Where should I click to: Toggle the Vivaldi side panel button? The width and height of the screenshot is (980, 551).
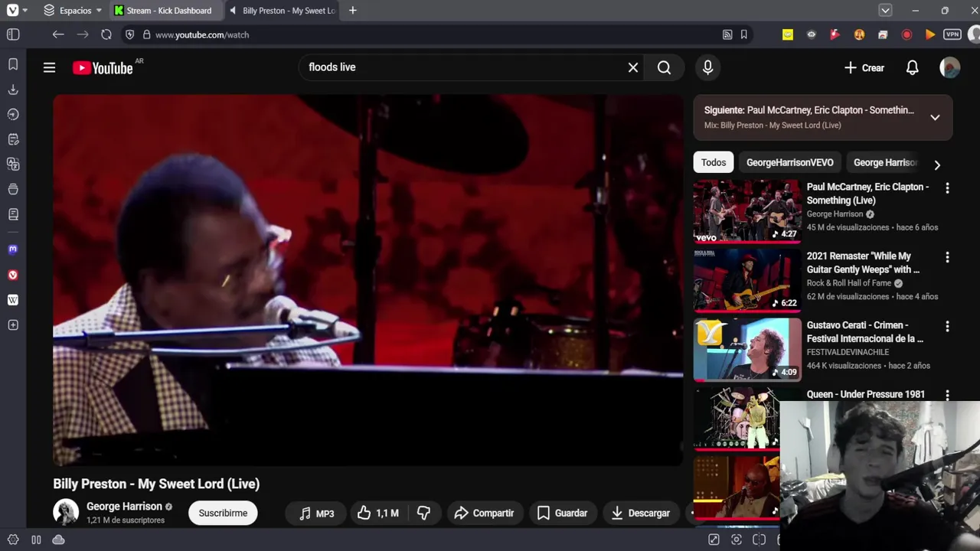[13, 34]
